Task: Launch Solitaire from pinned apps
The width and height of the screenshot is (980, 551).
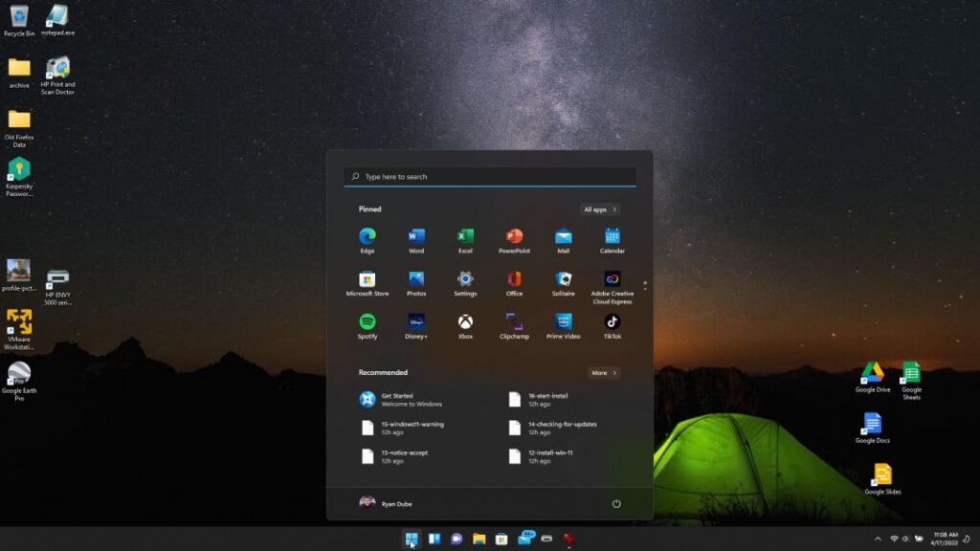Action: [563, 283]
